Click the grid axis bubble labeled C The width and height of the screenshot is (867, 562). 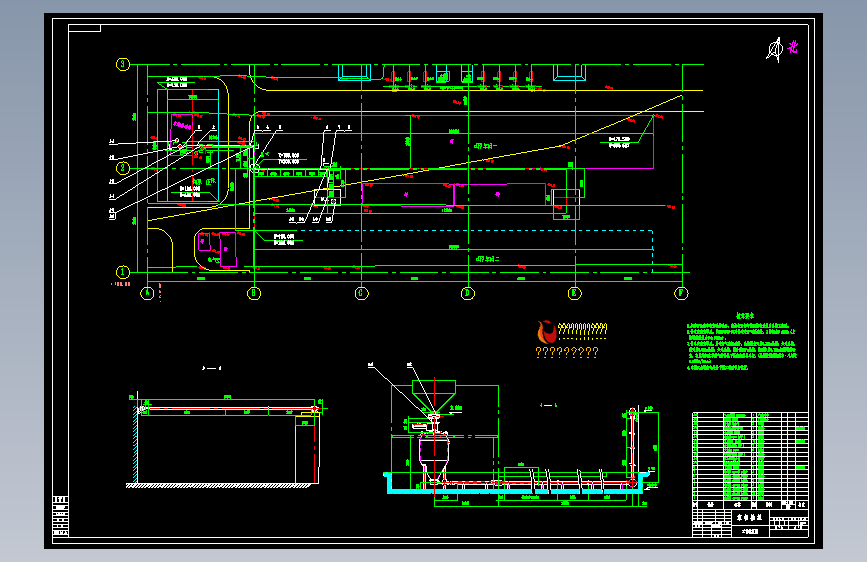361,293
